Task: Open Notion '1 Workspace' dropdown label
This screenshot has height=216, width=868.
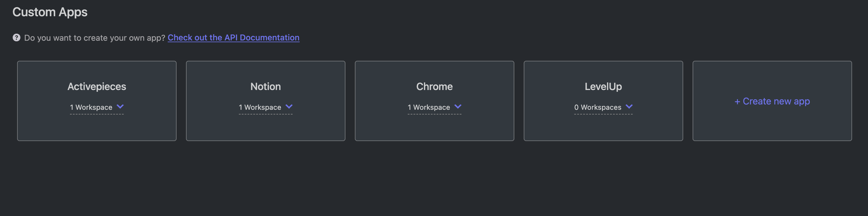Action: coord(260,107)
